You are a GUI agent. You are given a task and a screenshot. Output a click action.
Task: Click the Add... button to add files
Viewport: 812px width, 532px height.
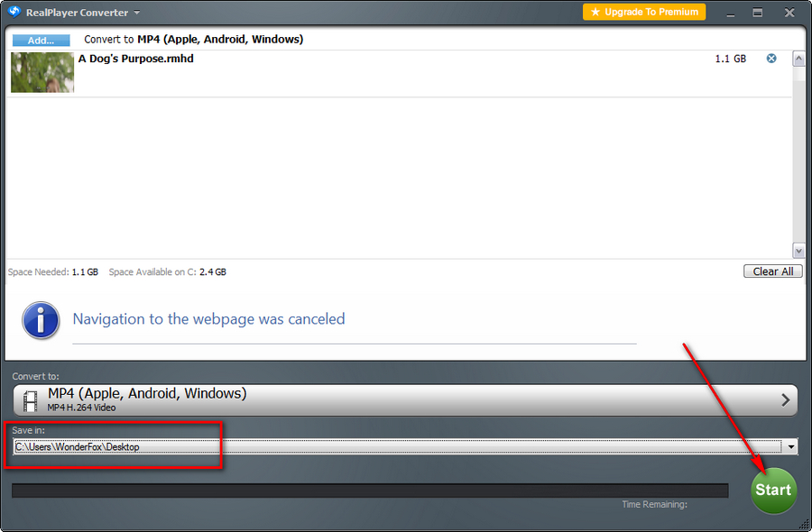(41, 41)
